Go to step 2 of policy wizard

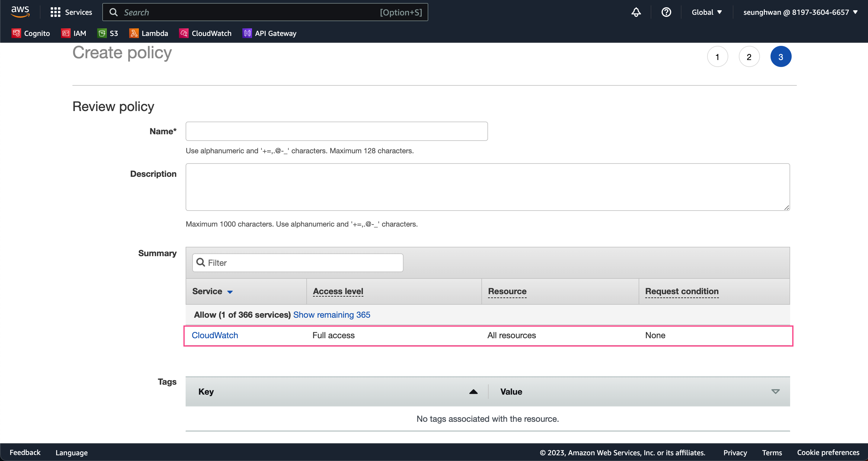pos(749,57)
